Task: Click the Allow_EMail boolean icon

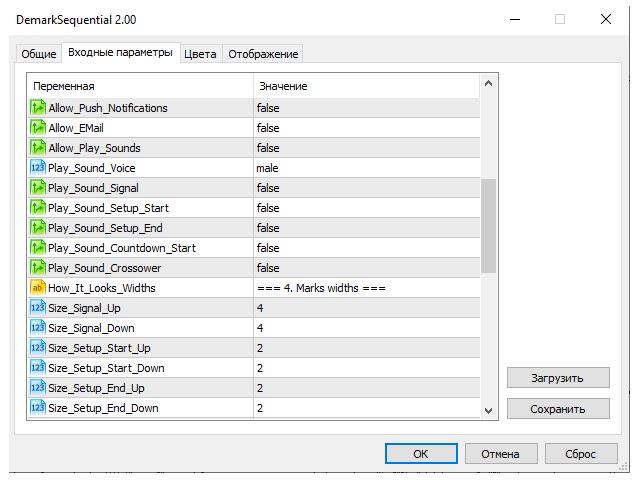Action: (x=38, y=128)
